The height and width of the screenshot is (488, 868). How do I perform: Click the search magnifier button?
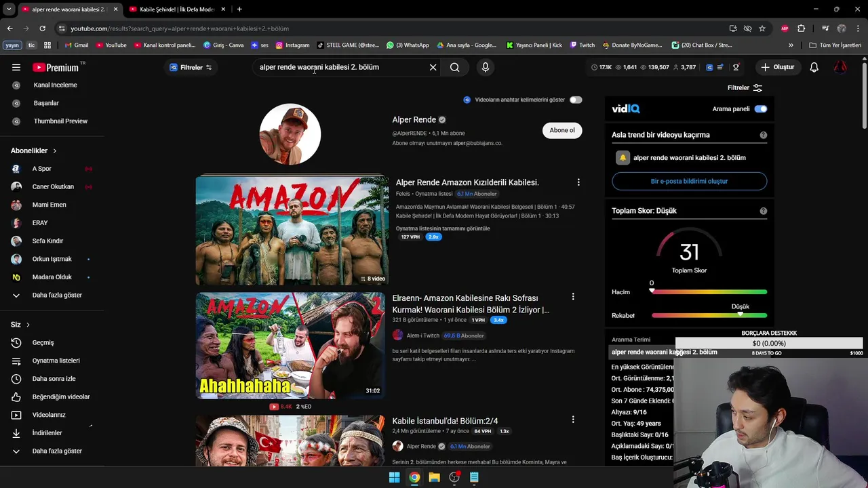(454, 67)
